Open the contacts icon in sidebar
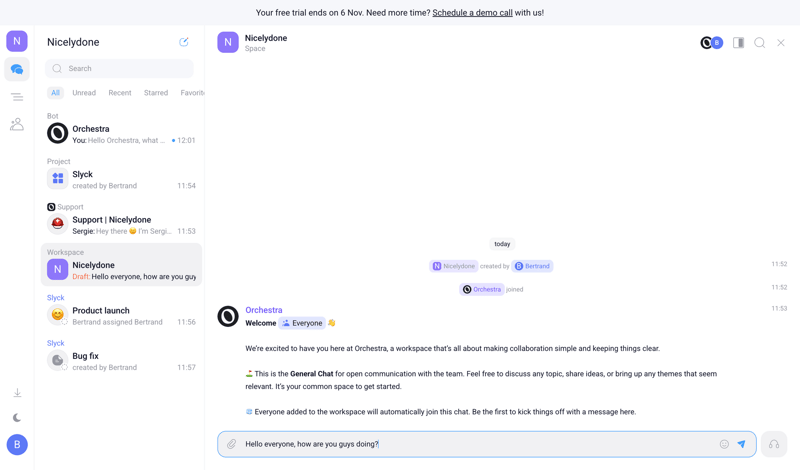 [17, 124]
